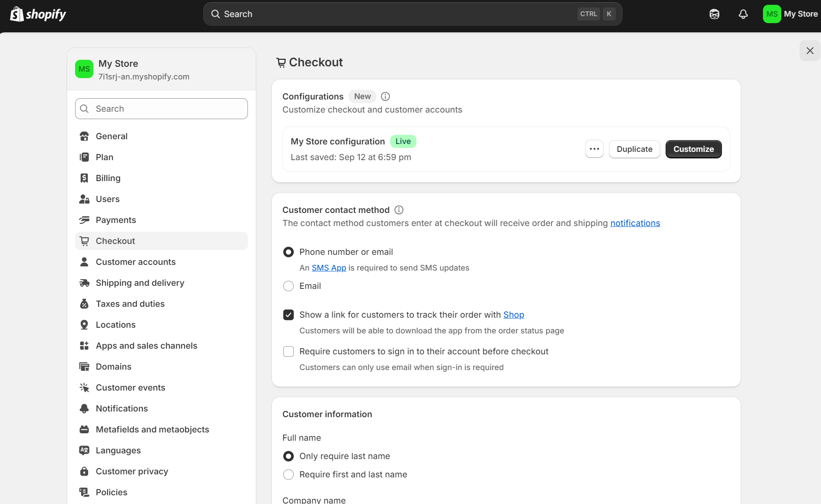Image resolution: width=821 pixels, height=504 pixels.
Task: Follow the SMS App link
Action: tap(329, 267)
